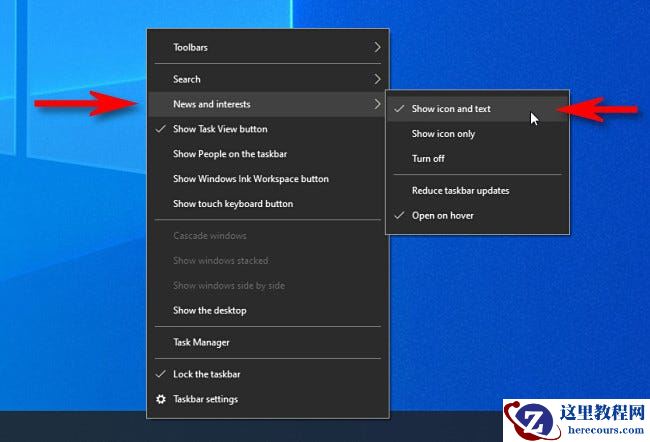Expand the arrow next to Toolbars

tap(377, 47)
